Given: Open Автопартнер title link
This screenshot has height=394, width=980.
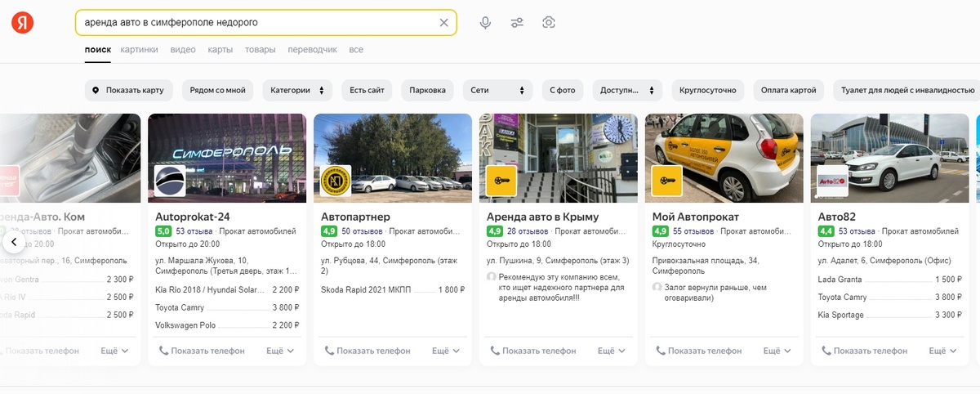Looking at the screenshot, I should coord(355,217).
